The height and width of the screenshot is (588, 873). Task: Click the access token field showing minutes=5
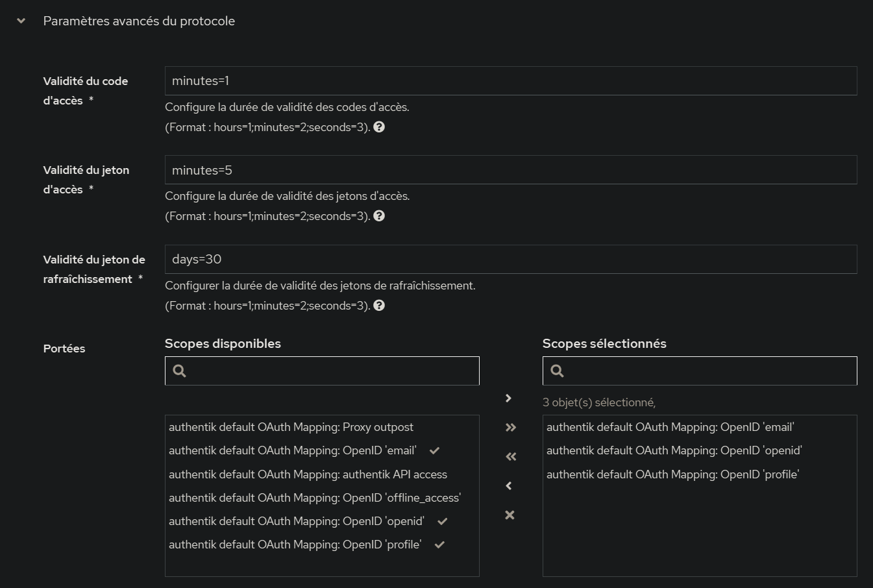pos(510,170)
